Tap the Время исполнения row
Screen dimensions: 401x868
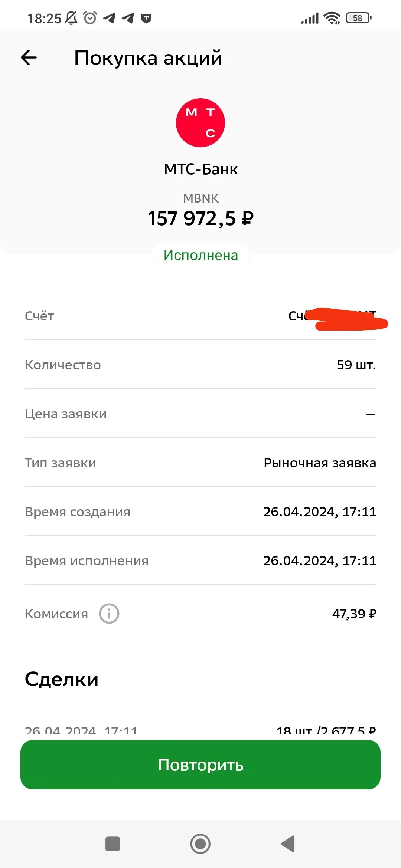(x=200, y=560)
